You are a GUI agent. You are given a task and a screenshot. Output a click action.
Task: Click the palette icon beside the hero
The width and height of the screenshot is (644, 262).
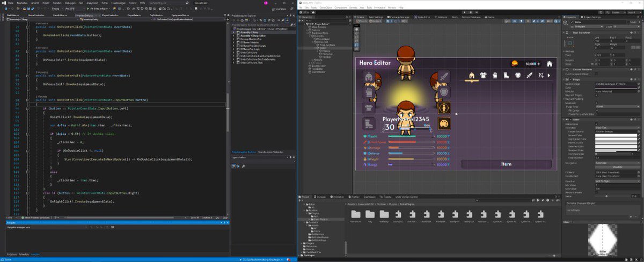click(444, 123)
